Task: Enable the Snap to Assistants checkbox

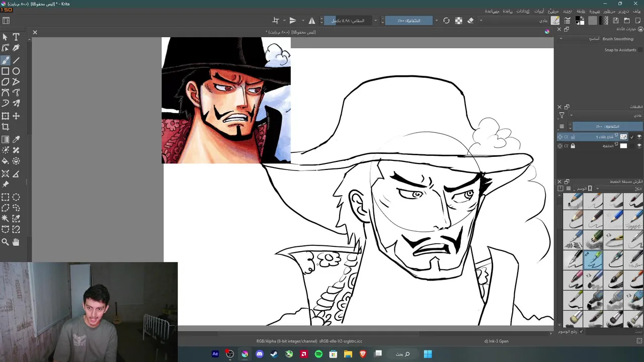Action: (640, 50)
